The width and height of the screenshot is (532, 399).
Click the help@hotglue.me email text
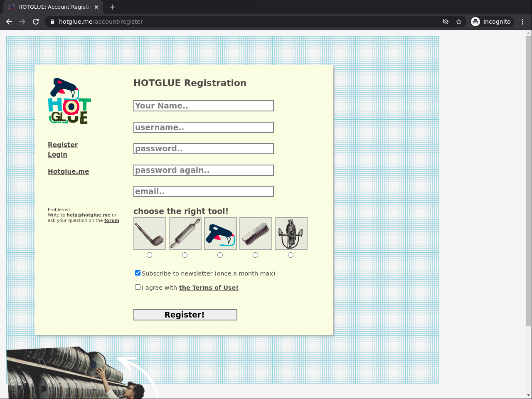[89, 215]
